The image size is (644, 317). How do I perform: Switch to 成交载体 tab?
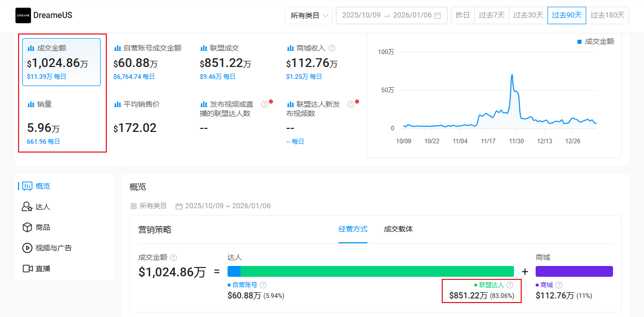click(398, 229)
